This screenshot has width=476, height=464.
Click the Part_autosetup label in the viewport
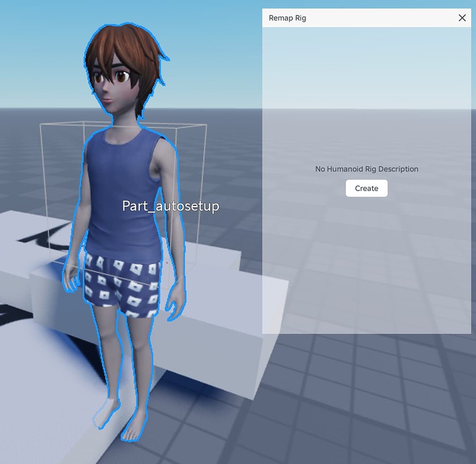(171, 206)
